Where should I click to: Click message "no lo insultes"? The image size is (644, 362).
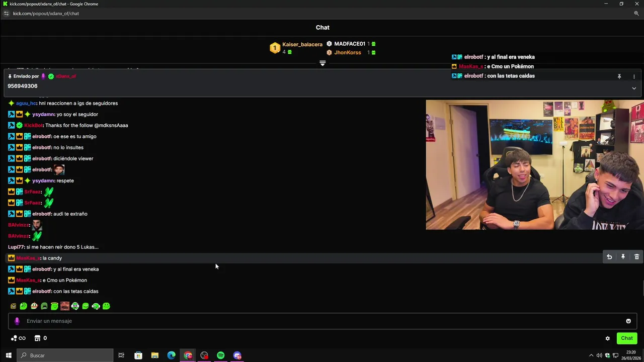tap(68, 147)
